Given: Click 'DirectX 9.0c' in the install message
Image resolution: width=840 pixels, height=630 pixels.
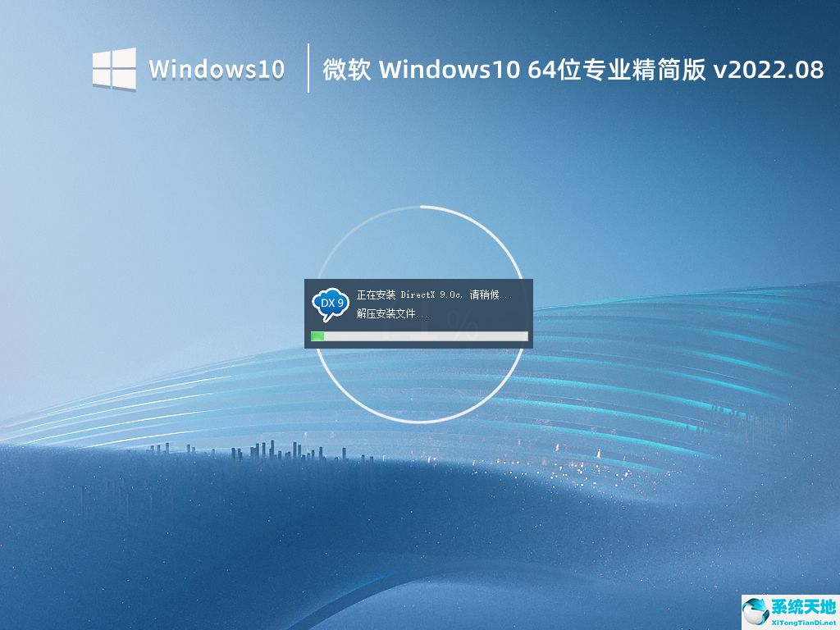Looking at the screenshot, I should click(433, 294).
